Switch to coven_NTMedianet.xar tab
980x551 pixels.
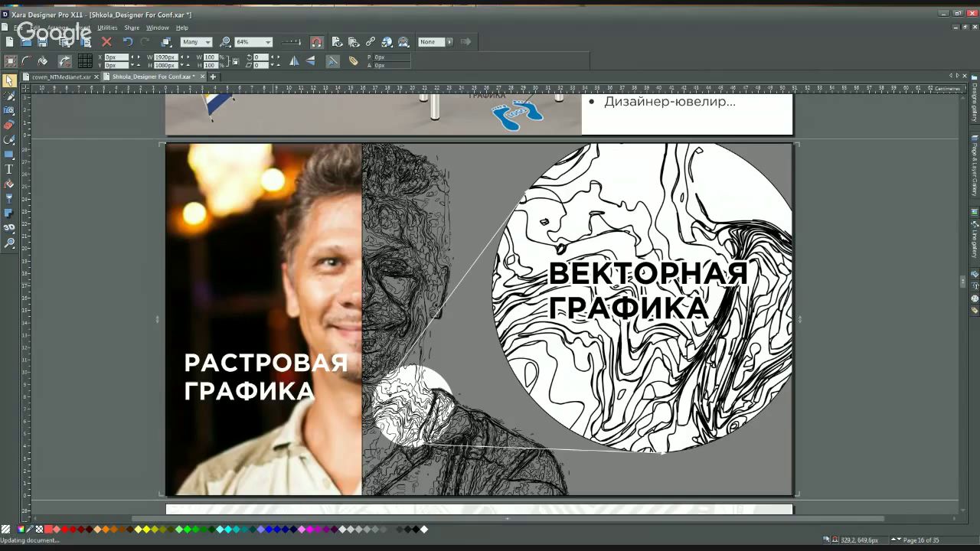pyautogui.click(x=61, y=77)
